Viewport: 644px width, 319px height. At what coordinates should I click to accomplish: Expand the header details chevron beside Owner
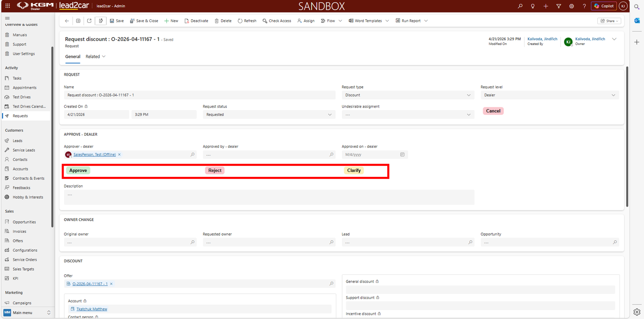tap(614, 39)
